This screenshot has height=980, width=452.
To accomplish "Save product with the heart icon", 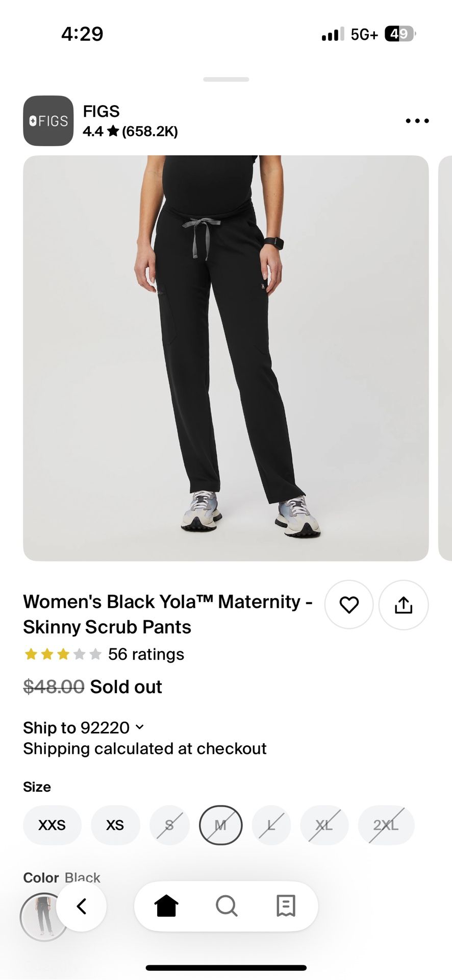I will 349,605.
